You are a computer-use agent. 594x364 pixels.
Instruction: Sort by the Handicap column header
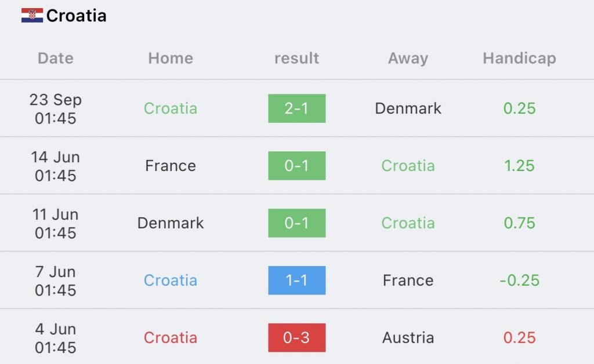coord(519,59)
